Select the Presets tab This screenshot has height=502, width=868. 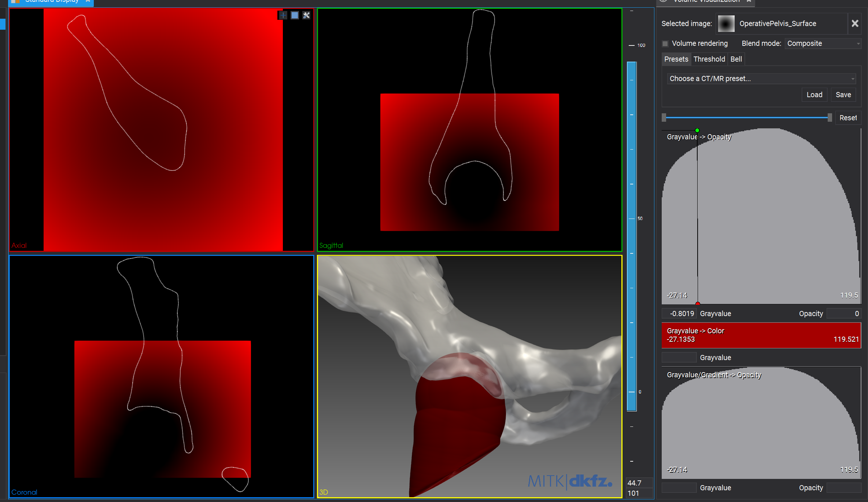(x=676, y=59)
